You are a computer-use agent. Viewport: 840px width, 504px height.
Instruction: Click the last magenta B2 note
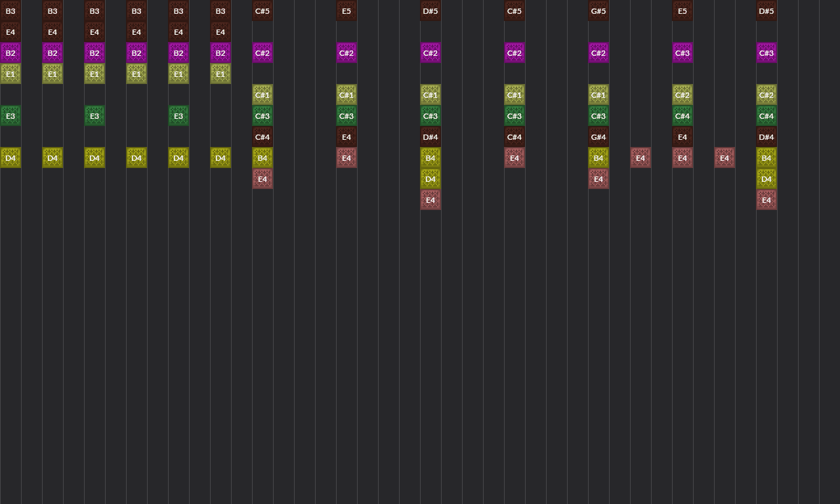click(220, 52)
